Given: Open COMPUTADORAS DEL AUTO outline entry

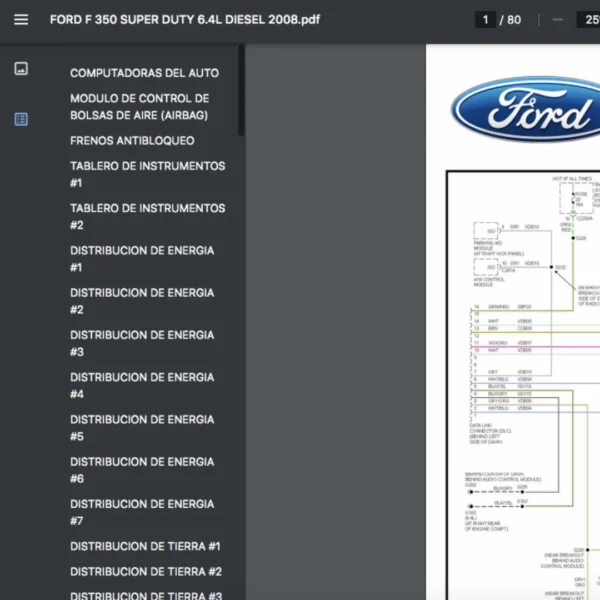Looking at the screenshot, I should tap(144, 73).
